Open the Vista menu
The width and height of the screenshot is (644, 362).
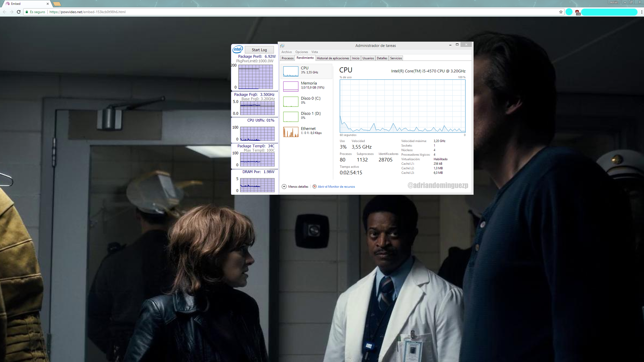coord(314,52)
